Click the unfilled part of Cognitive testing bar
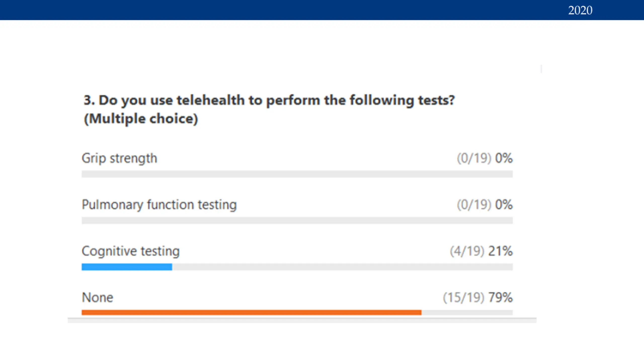This screenshot has width=644, height=362. click(343, 267)
